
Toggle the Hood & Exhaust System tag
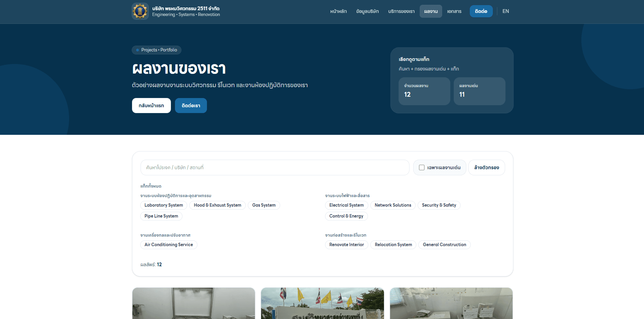217,205
